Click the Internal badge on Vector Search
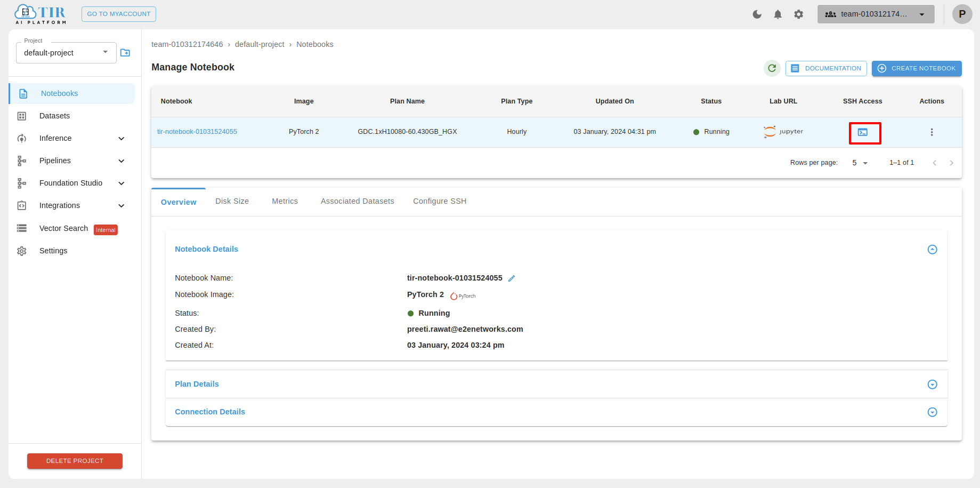 (106, 230)
